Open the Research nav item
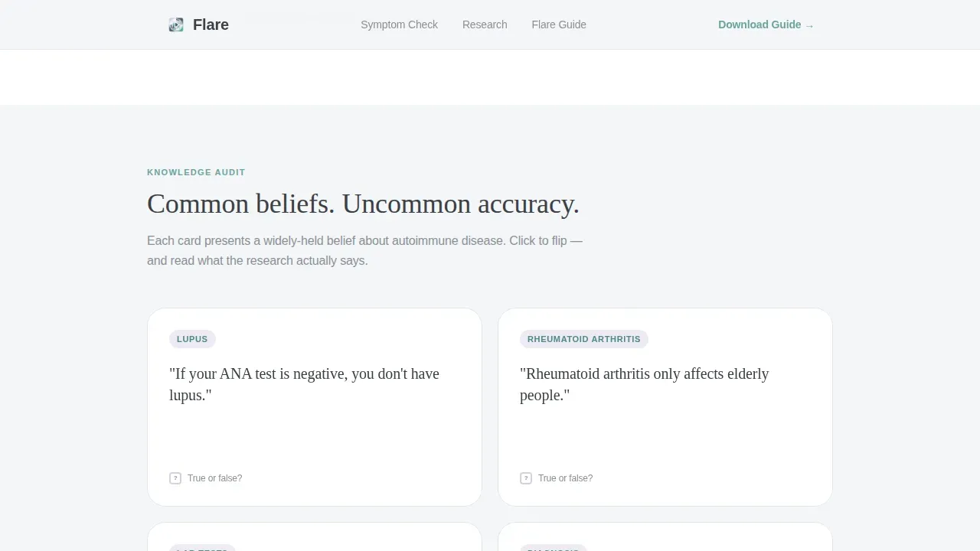The image size is (980, 551). click(485, 24)
